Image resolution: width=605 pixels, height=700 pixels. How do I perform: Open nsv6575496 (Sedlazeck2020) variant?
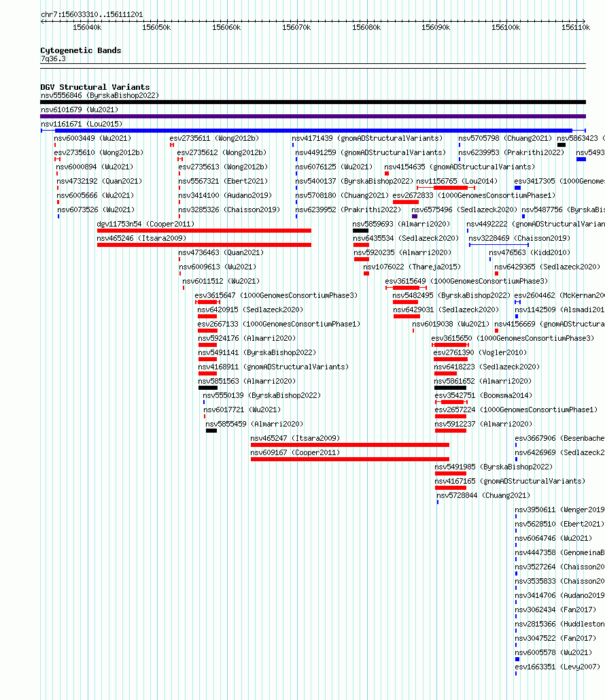click(464, 210)
